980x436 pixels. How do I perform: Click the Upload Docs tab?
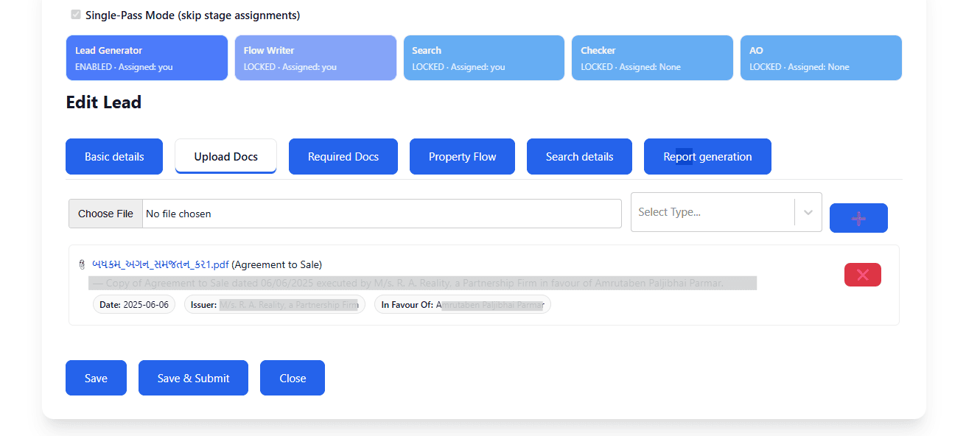click(x=225, y=156)
